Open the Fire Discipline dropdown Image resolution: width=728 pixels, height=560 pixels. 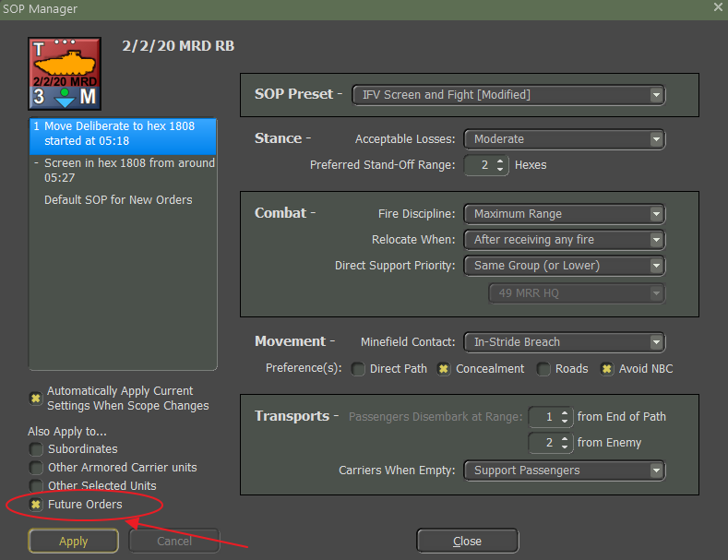[564, 214]
